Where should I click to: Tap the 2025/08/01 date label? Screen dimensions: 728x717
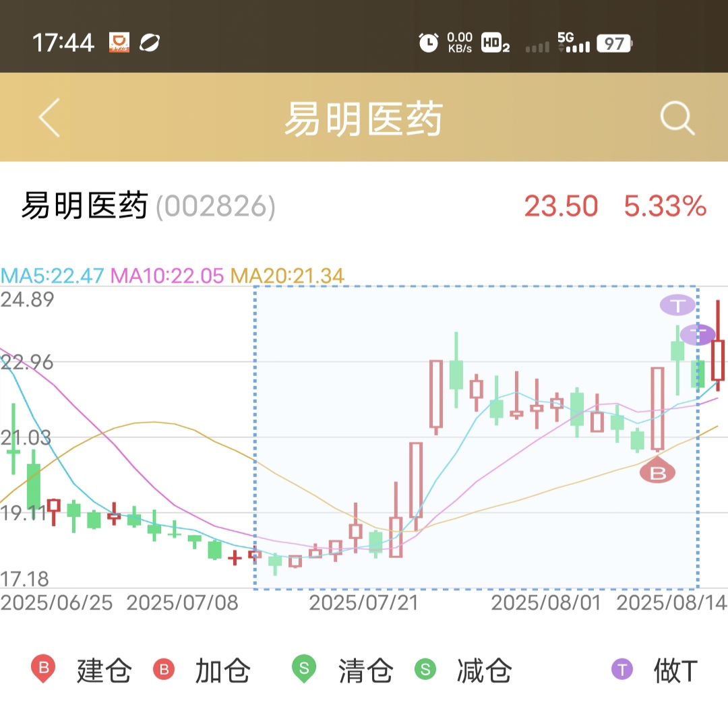[x=546, y=602]
